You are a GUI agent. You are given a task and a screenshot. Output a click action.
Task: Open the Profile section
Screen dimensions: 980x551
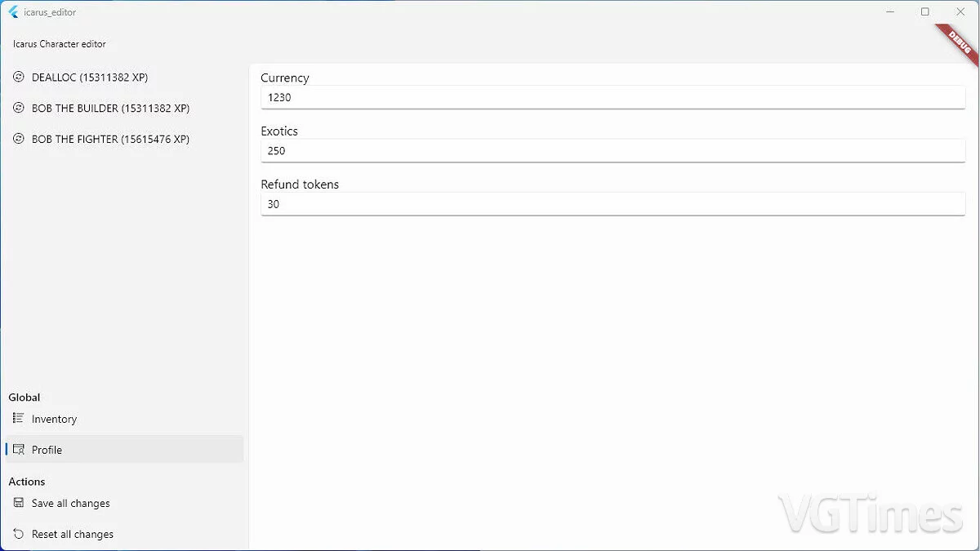coord(47,449)
